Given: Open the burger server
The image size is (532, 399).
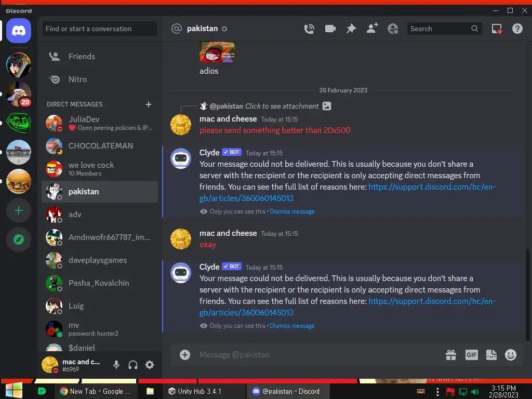Looking at the screenshot, I should point(19,181).
